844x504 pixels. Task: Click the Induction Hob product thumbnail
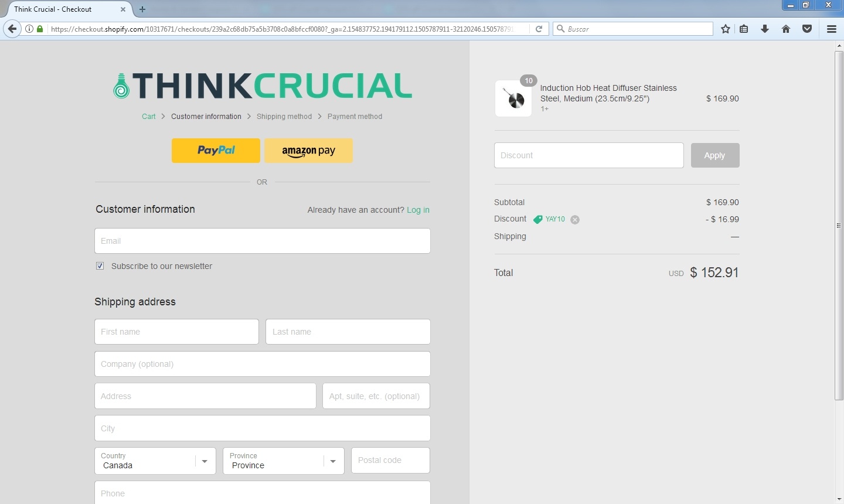513,98
